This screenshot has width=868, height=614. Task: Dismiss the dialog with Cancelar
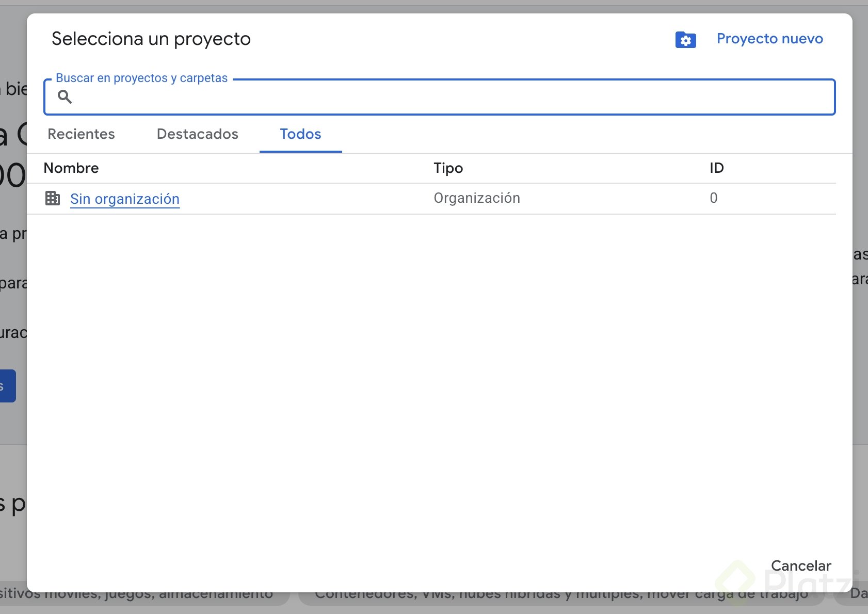click(x=800, y=565)
